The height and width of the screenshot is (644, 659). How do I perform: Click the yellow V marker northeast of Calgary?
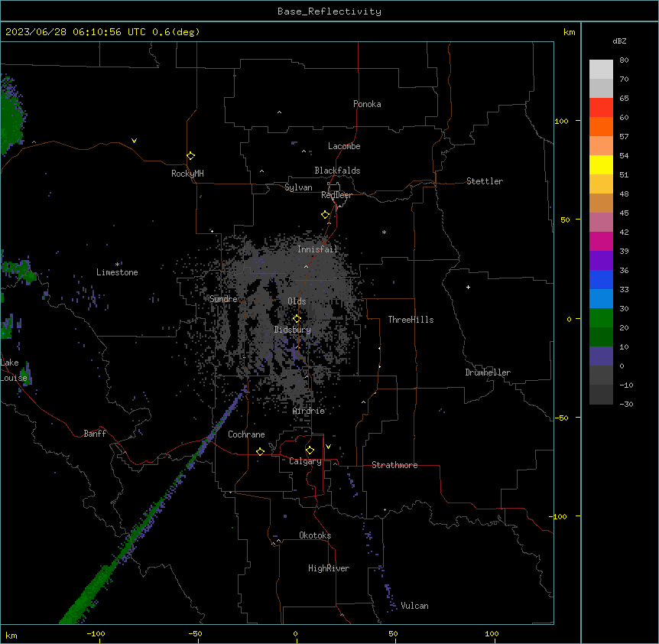point(328,447)
